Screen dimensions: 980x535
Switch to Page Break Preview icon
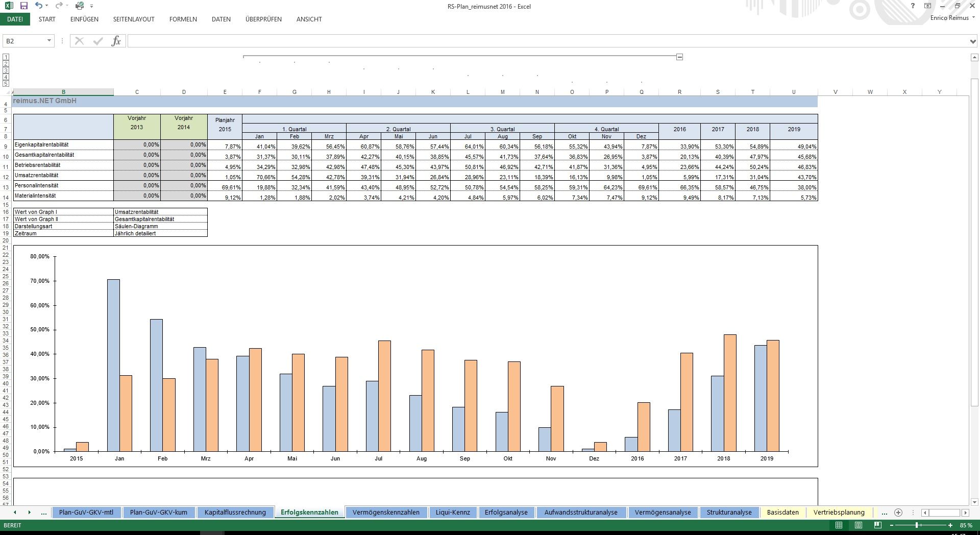coord(878,525)
